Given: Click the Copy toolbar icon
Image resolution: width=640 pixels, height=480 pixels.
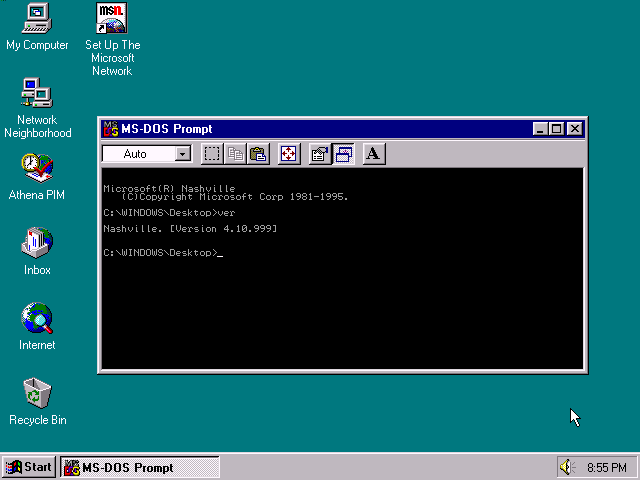Looking at the screenshot, I should [x=235, y=154].
